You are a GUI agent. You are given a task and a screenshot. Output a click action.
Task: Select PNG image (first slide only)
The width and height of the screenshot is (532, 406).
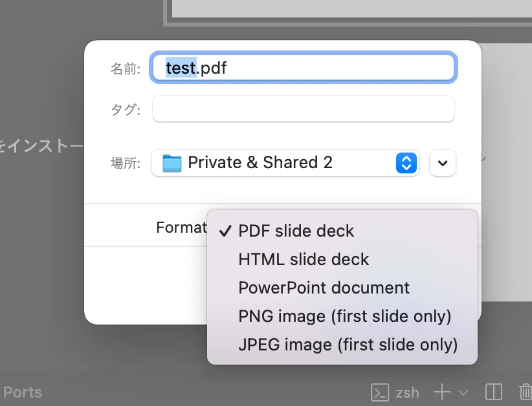(x=342, y=316)
